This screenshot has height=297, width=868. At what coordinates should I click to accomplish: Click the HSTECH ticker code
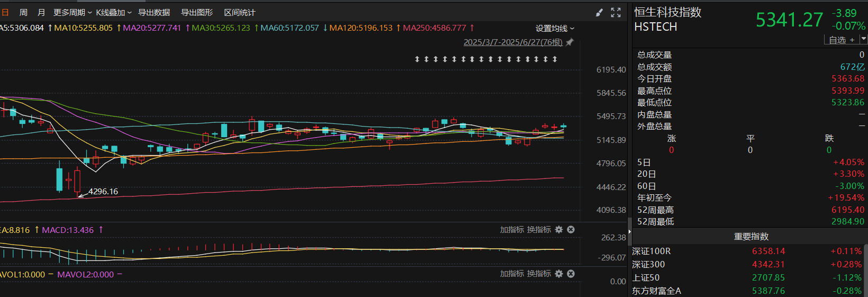point(656,27)
